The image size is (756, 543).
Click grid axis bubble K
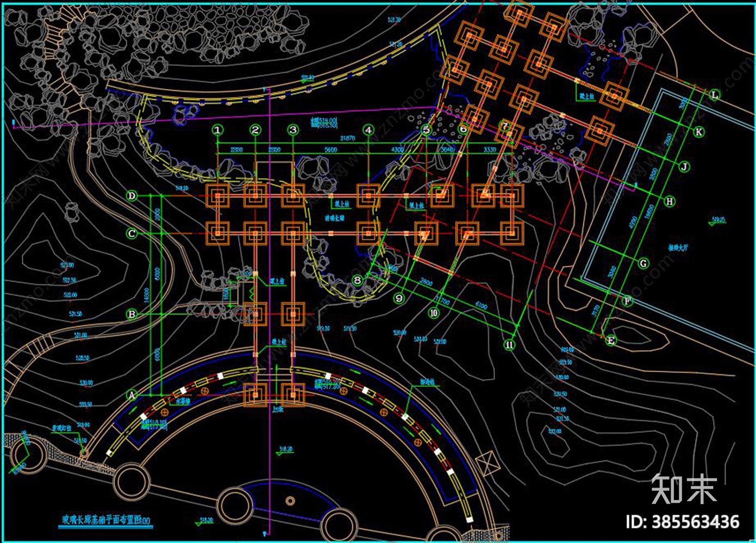tap(698, 131)
